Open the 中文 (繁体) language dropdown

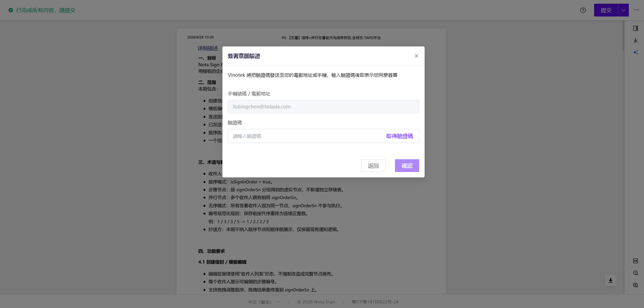coord(264,302)
